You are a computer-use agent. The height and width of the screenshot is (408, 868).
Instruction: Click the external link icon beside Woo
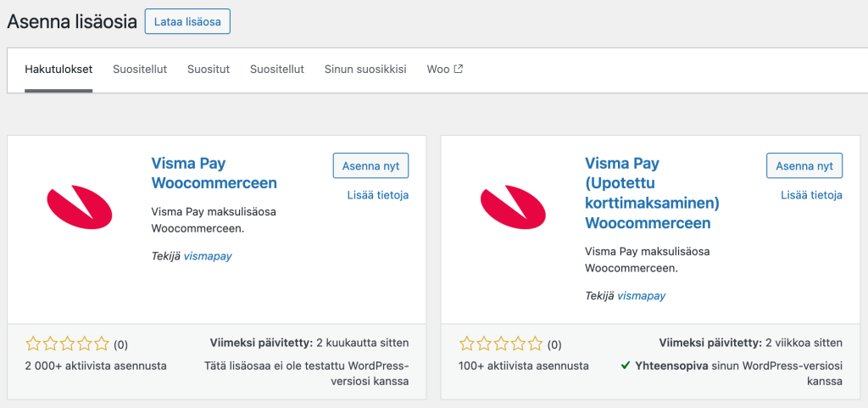[x=459, y=70]
